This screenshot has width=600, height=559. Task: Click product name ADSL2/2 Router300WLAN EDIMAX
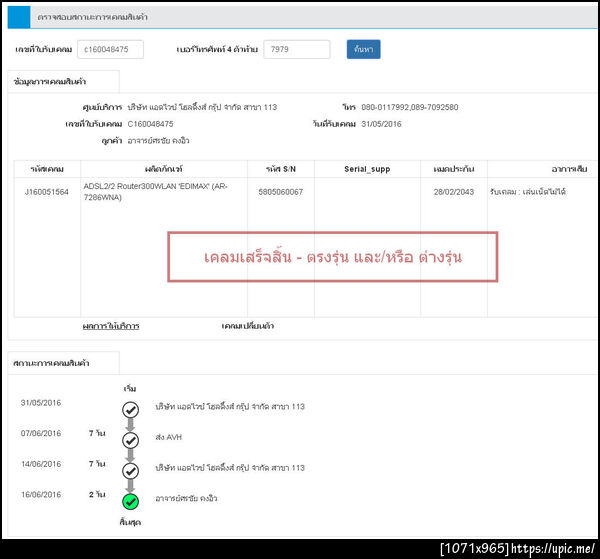click(x=155, y=192)
